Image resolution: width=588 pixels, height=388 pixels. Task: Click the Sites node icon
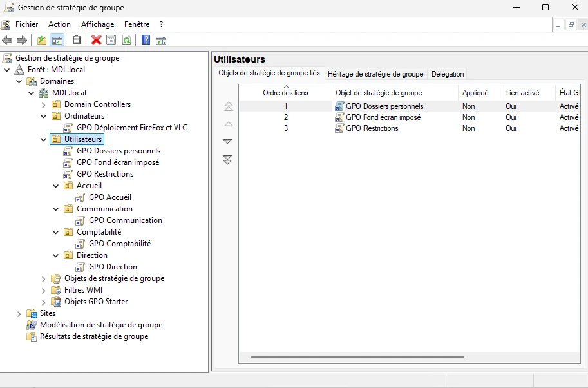click(x=32, y=313)
